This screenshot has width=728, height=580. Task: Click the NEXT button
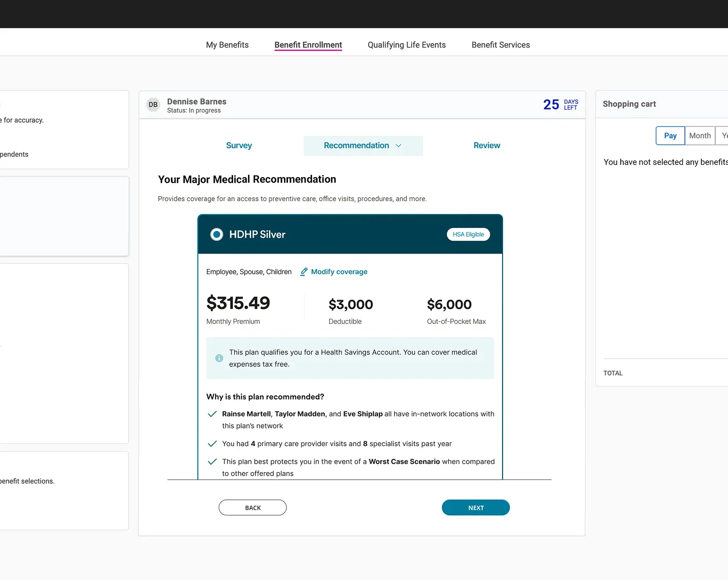pyautogui.click(x=475, y=507)
